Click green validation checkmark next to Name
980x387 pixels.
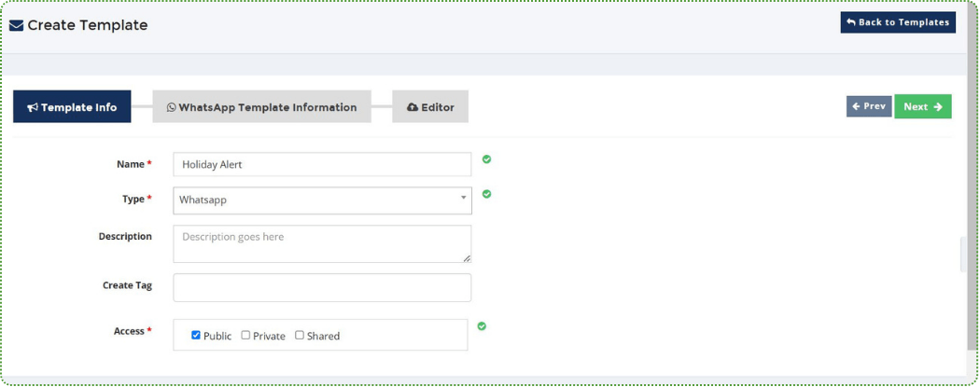pyautogui.click(x=486, y=159)
